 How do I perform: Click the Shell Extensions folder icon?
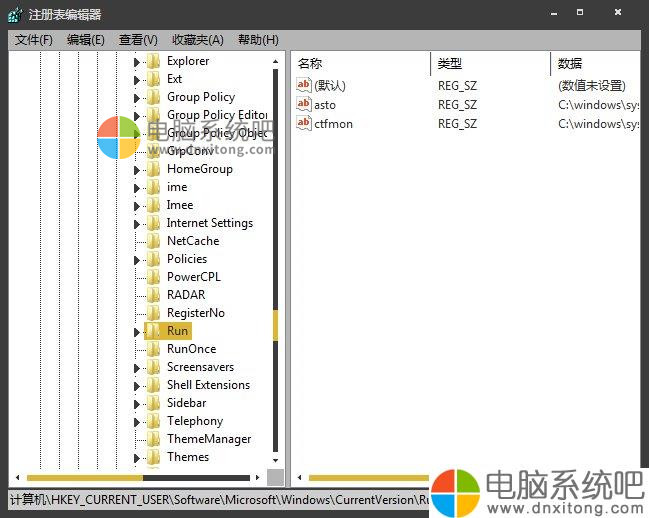pyautogui.click(x=154, y=385)
